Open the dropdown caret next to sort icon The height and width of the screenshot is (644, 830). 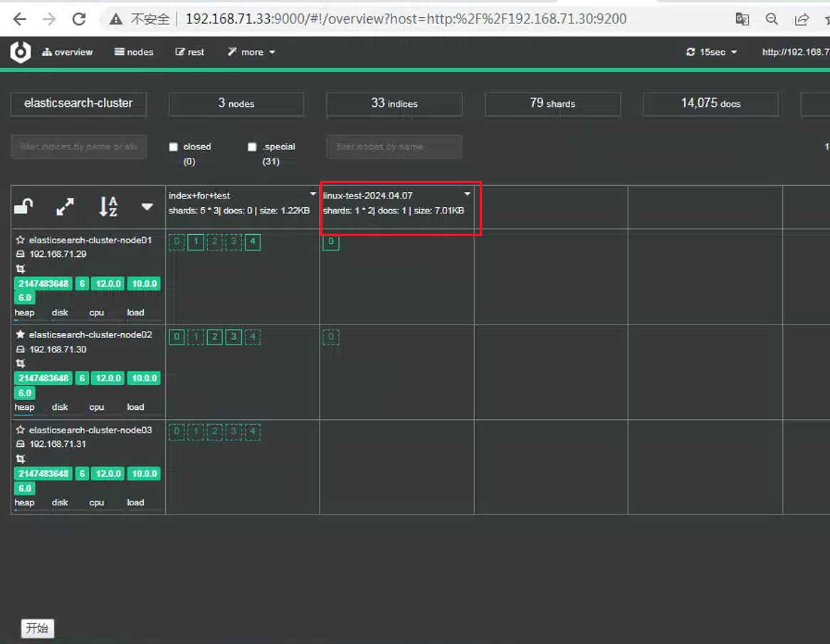tap(147, 207)
